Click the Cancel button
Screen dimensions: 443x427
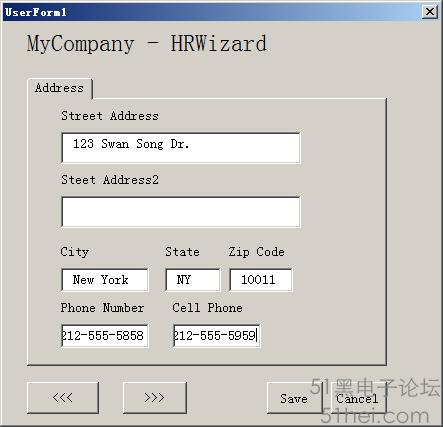point(358,398)
